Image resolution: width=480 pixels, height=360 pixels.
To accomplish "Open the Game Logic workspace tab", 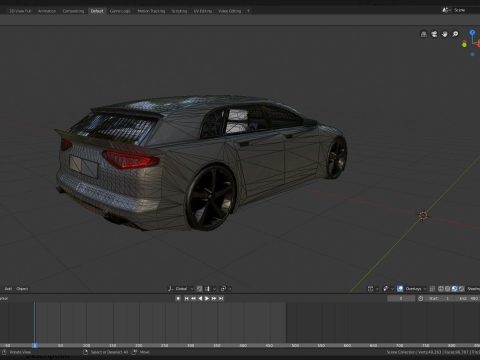I will click(x=120, y=11).
